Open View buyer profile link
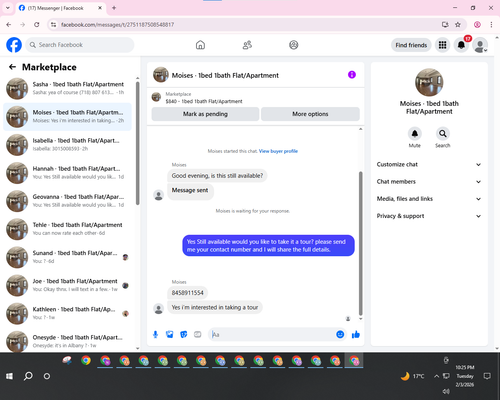Screen dimensions: 500x400 (278, 151)
